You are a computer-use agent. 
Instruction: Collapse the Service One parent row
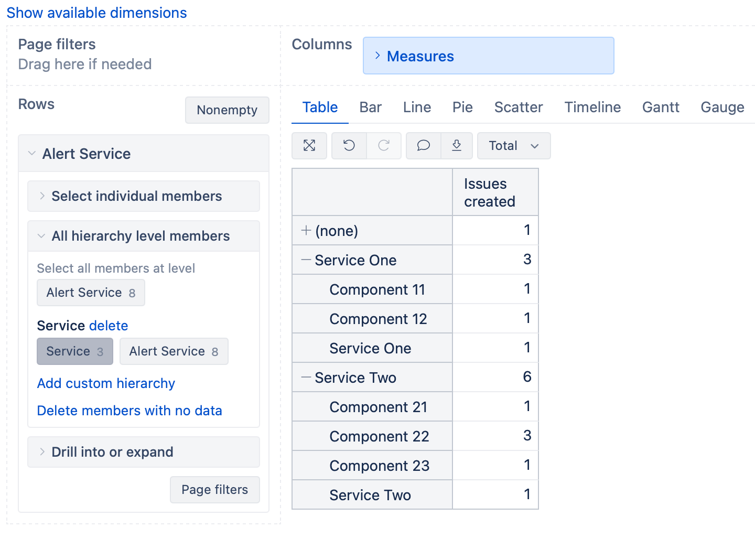point(306,260)
